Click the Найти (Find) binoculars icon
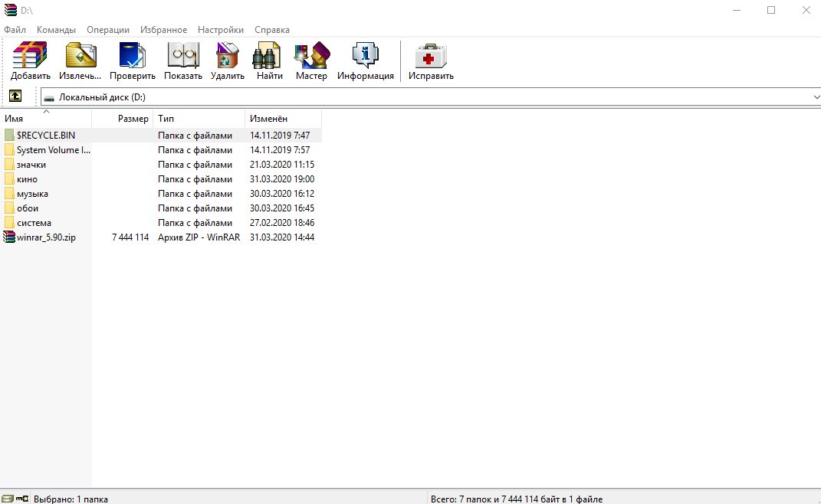The width and height of the screenshot is (821, 504). pos(267,55)
